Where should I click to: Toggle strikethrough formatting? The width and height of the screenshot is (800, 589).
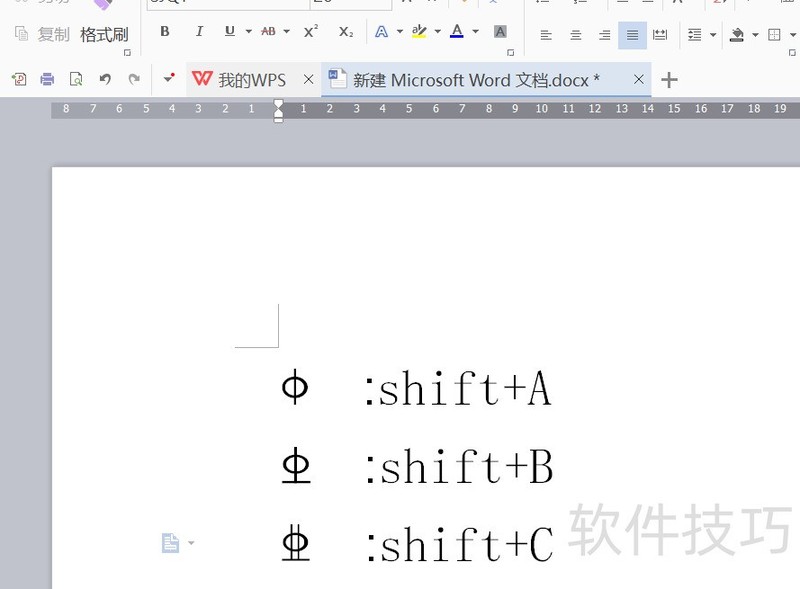coord(268,32)
